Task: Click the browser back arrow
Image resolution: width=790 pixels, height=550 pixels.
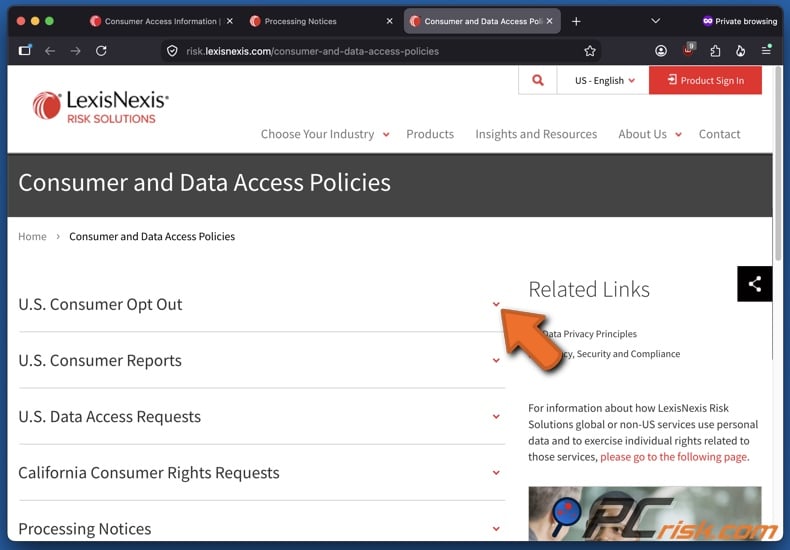Action: pos(49,51)
